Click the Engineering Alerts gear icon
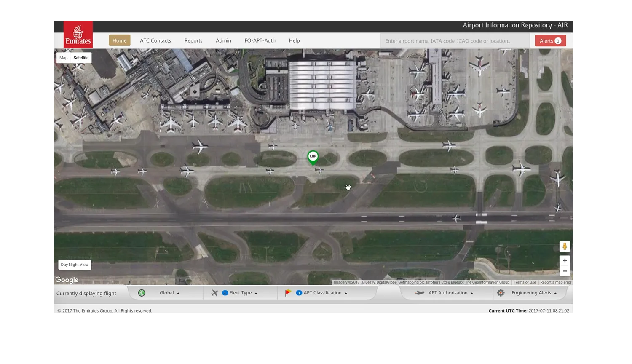This screenshot has height=364, width=632. (x=501, y=293)
